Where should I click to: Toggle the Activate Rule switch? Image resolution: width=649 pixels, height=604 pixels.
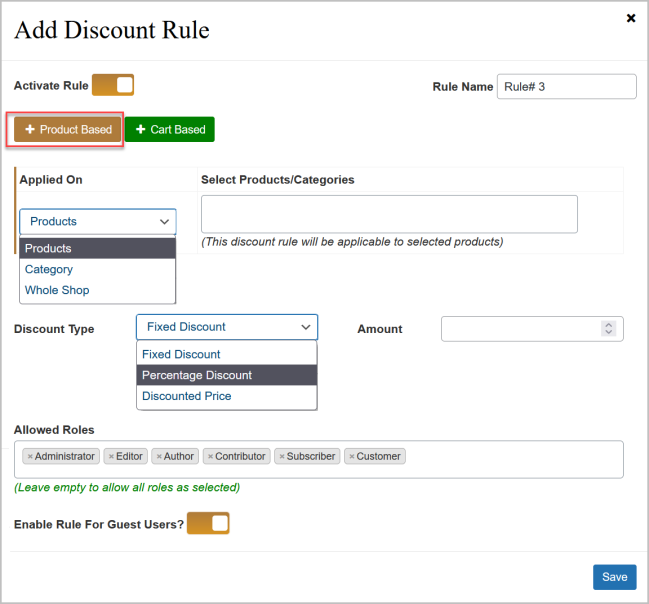coord(113,86)
